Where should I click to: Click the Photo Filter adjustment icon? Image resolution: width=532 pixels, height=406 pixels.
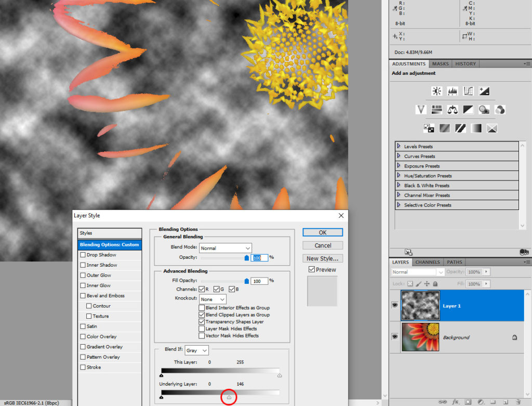click(484, 110)
